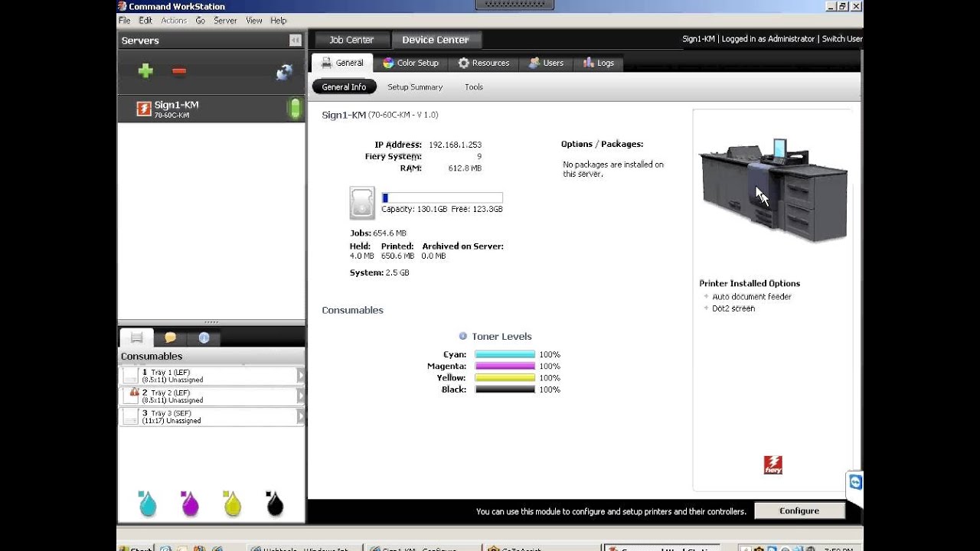
Task: Select the General Info sub-tab
Action: pyautogui.click(x=344, y=87)
